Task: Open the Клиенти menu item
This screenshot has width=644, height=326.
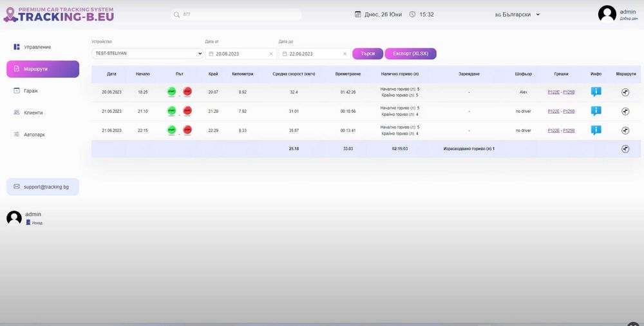Action: 43,113
